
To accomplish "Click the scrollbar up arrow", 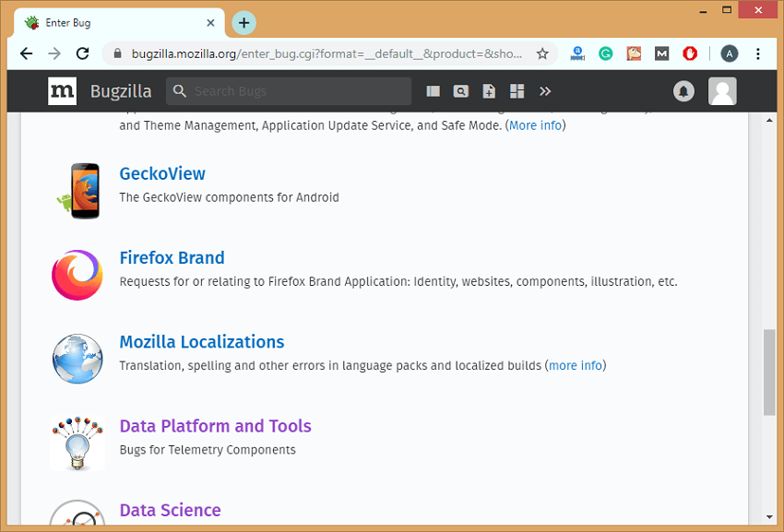I will [769, 121].
